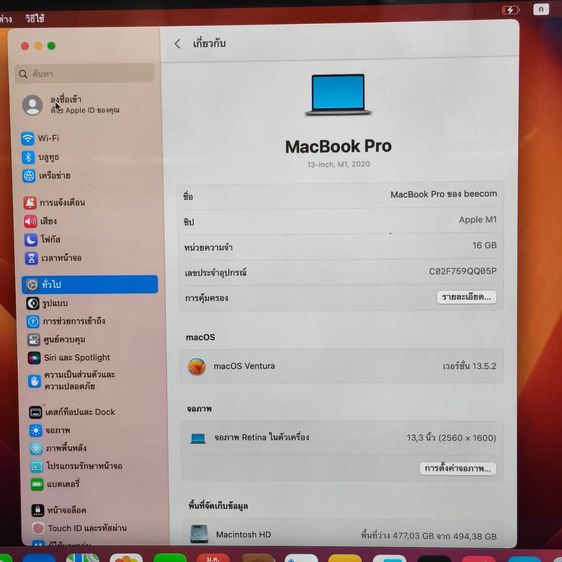Open เดสก์ท็อปและ Dock settings

[72, 412]
